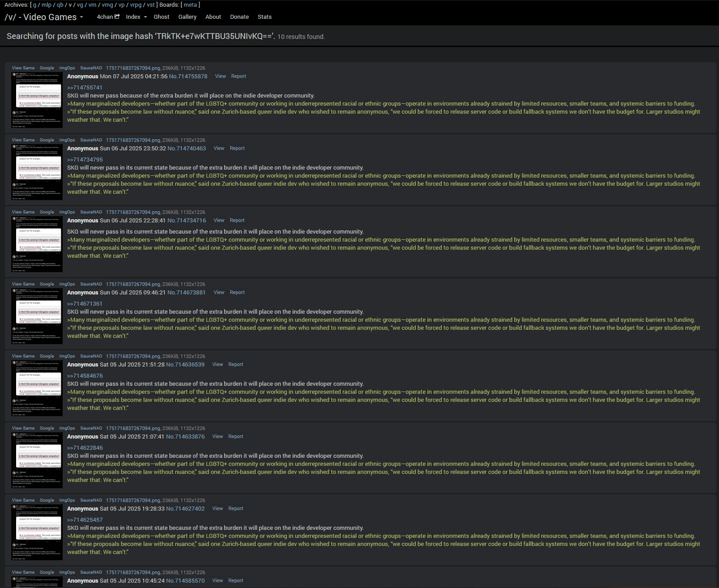Open quoted reply >>714671361
Screen dimensions: 719x588
tap(85, 304)
